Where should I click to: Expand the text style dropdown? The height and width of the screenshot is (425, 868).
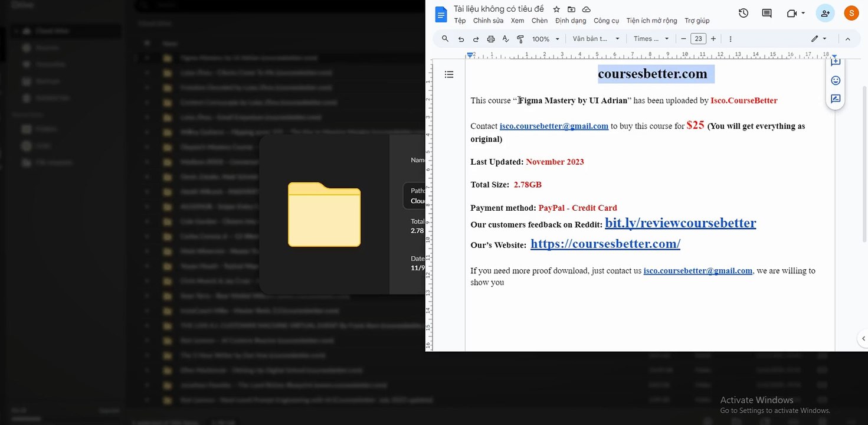[596, 39]
